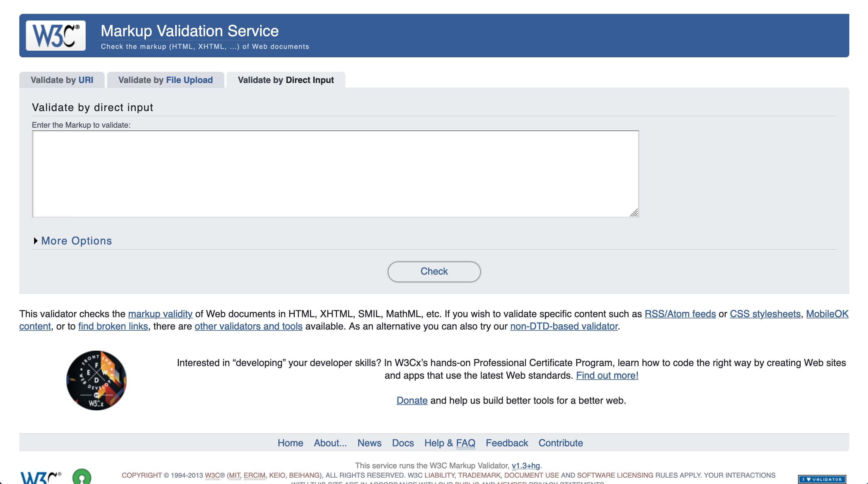Click the v1.3+hg version link
This screenshot has height=484, width=868.
tap(526, 466)
